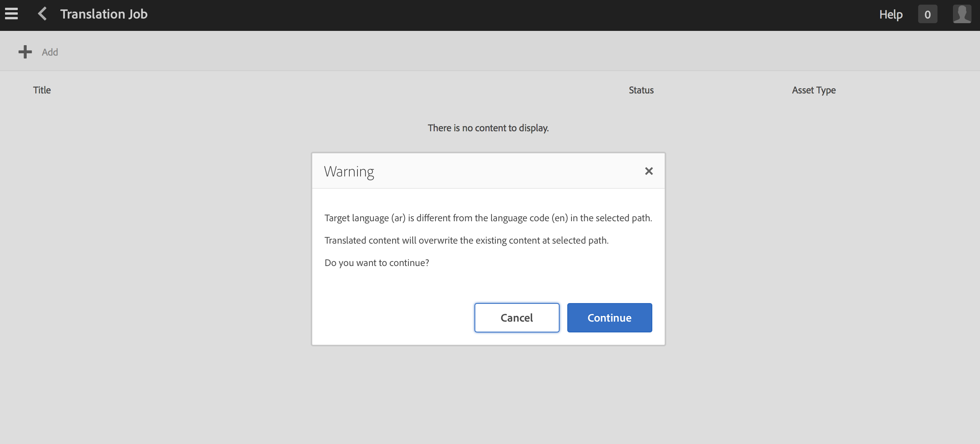Click the back arrow chevron
980x444 pixels.
tap(43, 14)
